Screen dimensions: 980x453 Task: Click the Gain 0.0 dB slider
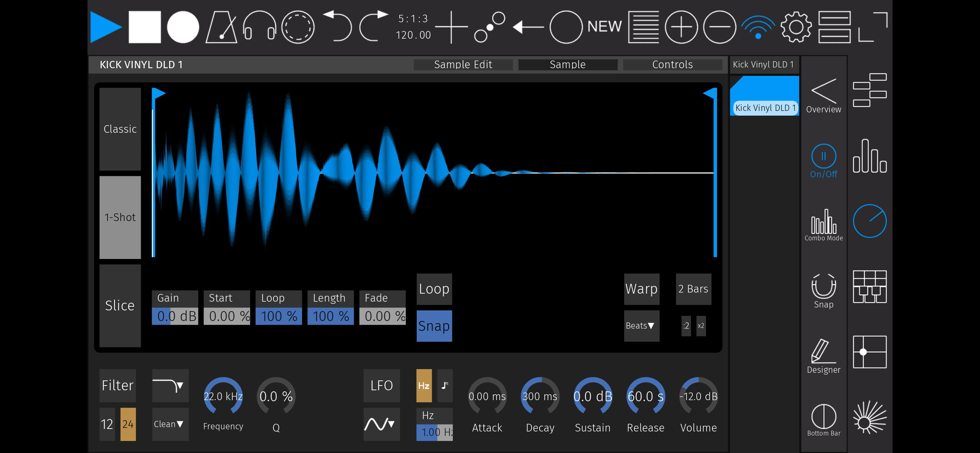(175, 316)
